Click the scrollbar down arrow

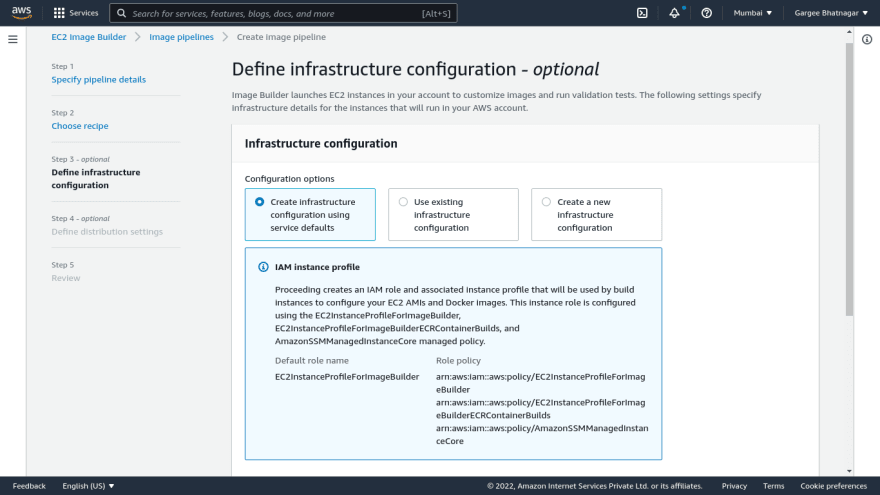pos(849,471)
